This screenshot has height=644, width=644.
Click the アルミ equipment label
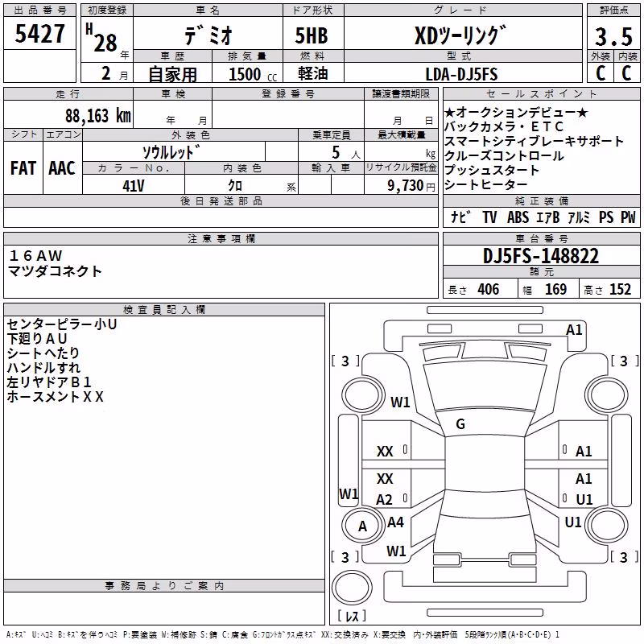(x=579, y=217)
